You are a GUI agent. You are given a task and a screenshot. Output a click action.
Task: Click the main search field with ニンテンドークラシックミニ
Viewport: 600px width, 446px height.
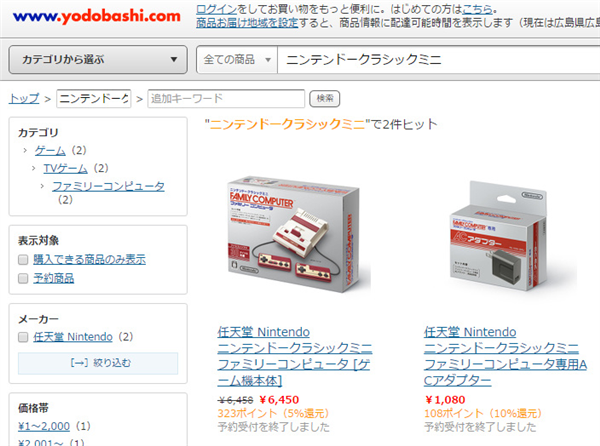439,59
